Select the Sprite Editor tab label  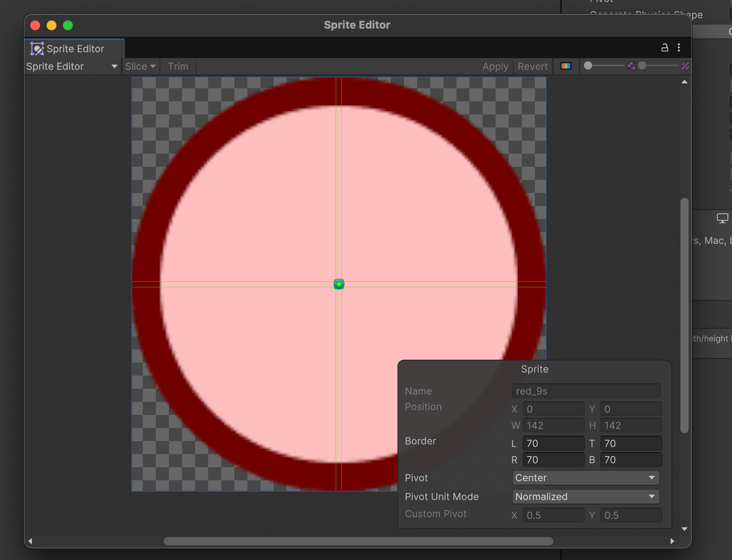point(75,49)
